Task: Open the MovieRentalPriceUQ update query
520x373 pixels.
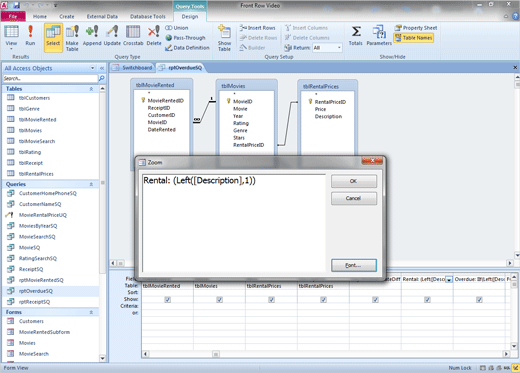Action: (x=43, y=215)
